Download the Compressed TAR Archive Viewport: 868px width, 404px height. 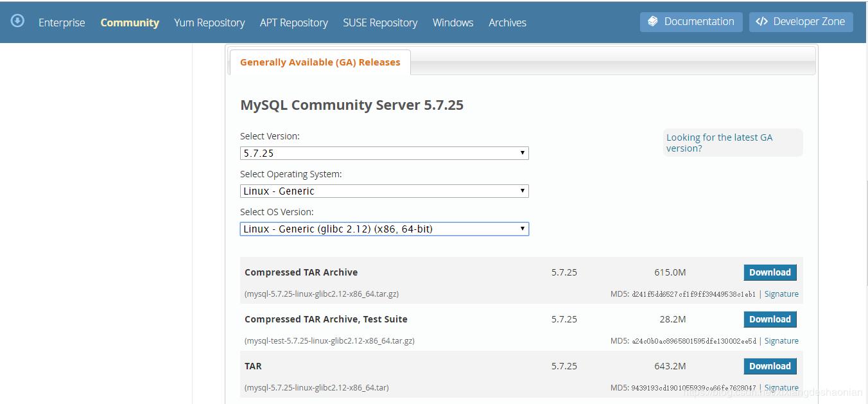coord(770,272)
